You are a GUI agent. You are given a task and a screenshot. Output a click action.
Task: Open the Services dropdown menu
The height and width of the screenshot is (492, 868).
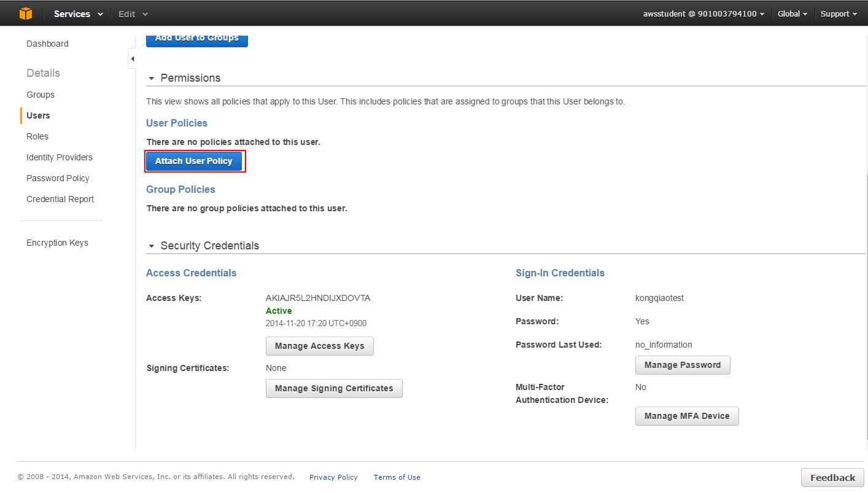(78, 14)
